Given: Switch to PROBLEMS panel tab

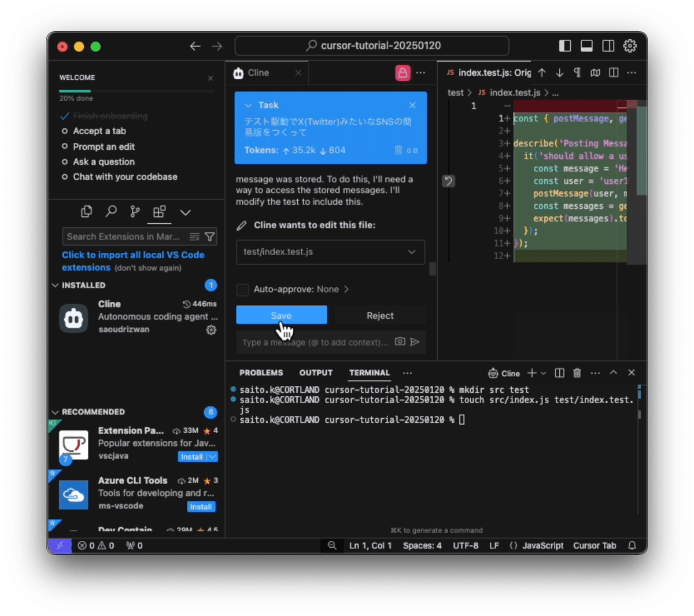Looking at the screenshot, I should [x=261, y=373].
